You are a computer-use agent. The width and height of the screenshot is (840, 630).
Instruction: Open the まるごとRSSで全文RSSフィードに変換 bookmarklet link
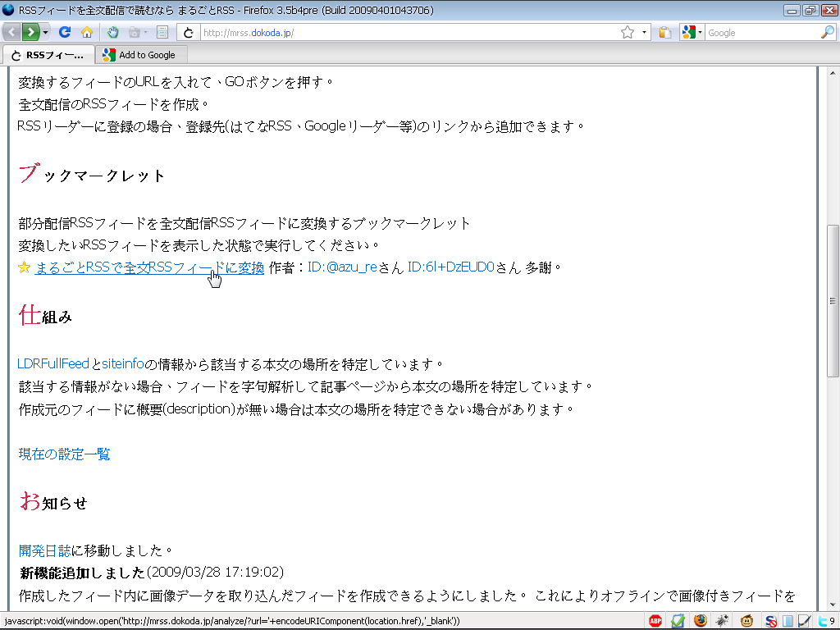pyautogui.click(x=149, y=267)
